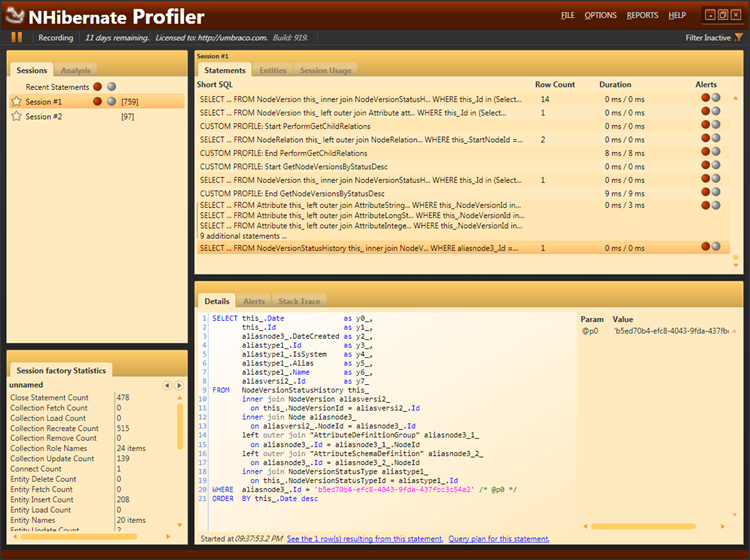Click the NHibernate Profiler logo icon
This screenshot has width=750, height=560.
(x=14, y=16)
